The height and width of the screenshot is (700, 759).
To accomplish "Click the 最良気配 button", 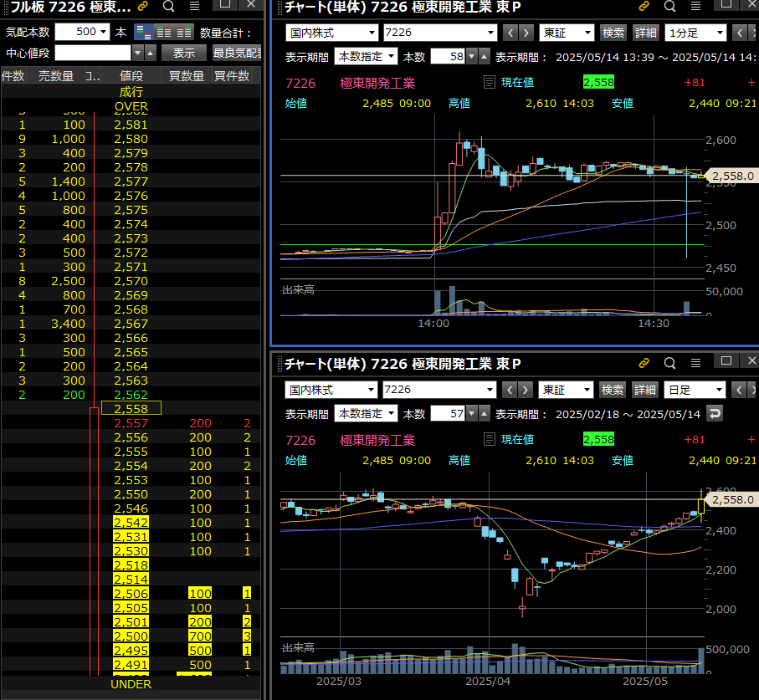I will tap(237, 53).
